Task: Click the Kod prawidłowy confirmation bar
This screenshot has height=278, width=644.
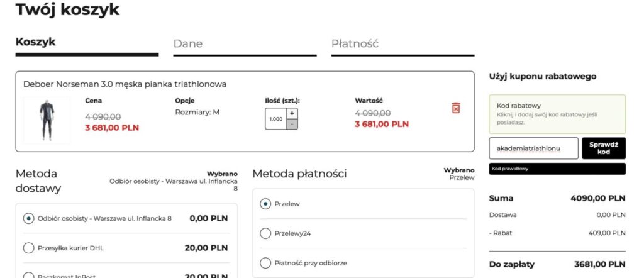Action: tap(557, 169)
